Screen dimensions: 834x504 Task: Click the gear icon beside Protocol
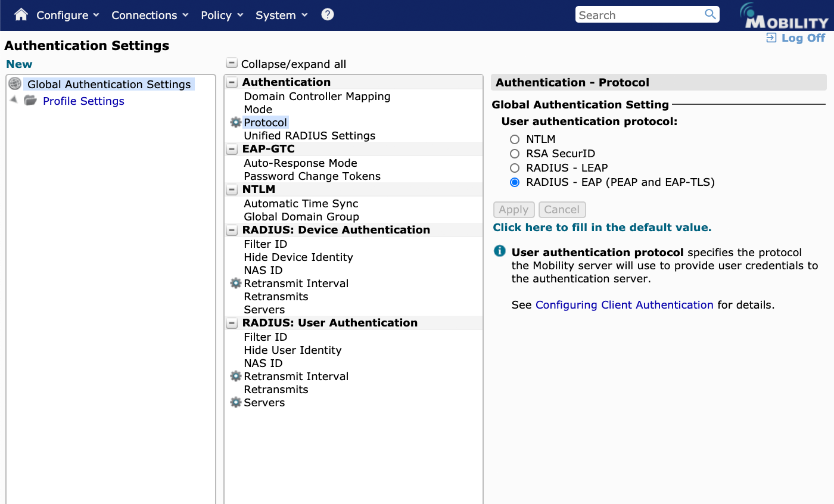pyautogui.click(x=236, y=123)
